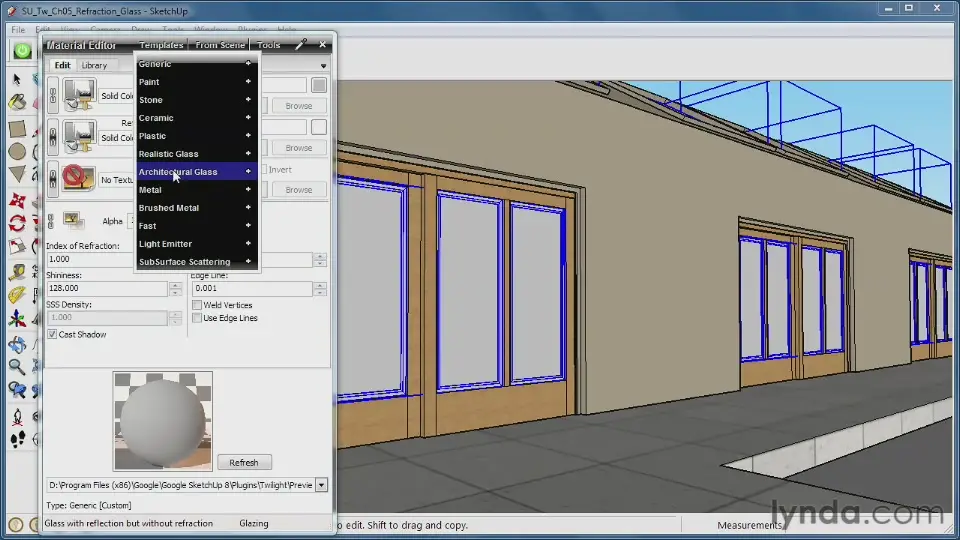The height and width of the screenshot is (540, 960).
Task: Check the Invert checkbox
Action: [x=264, y=170]
